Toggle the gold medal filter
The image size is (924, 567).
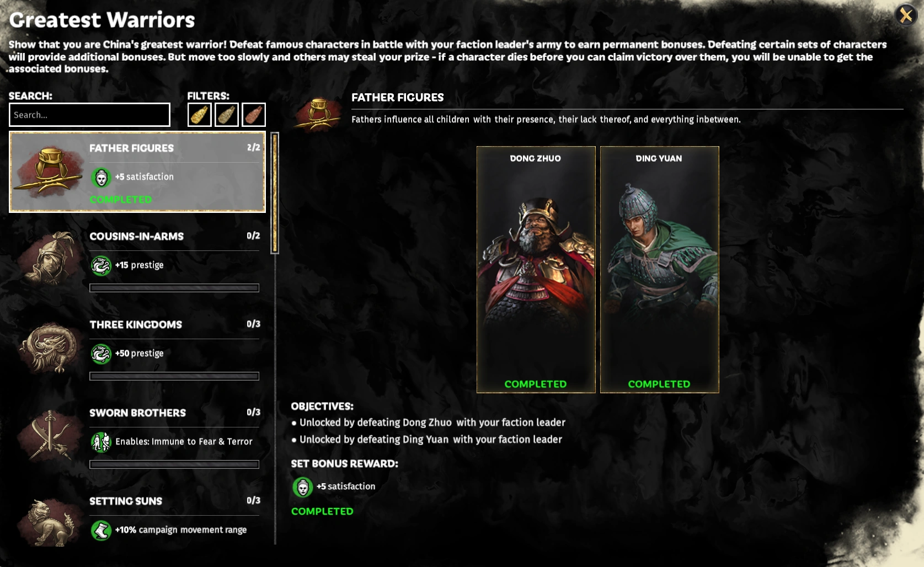coord(199,115)
